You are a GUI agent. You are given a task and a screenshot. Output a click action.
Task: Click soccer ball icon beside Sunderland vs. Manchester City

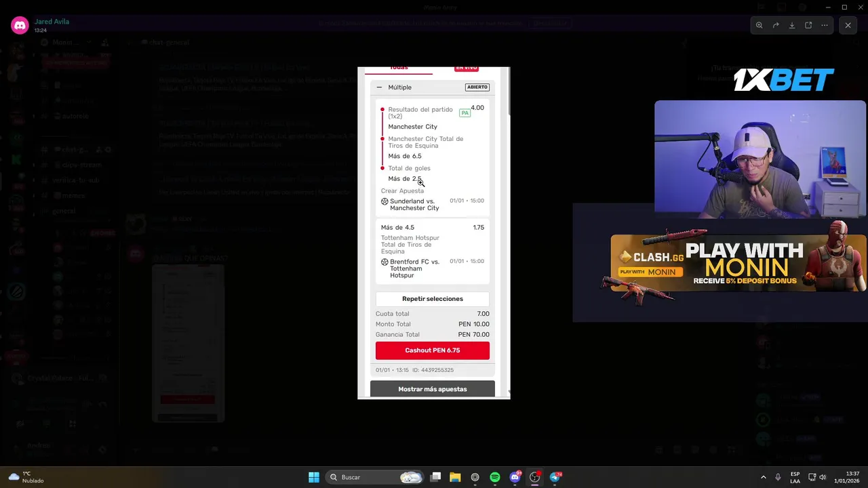(x=384, y=201)
